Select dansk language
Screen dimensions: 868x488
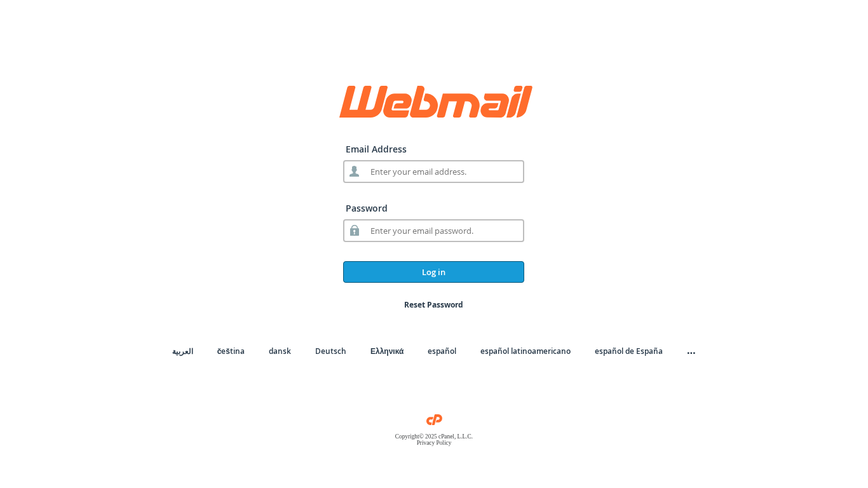coord(280,351)
